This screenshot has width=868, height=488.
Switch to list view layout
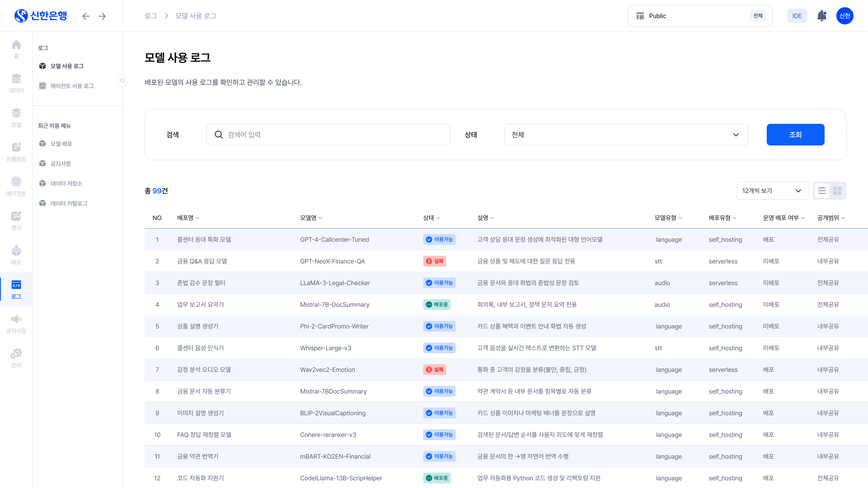coord(821,191)
